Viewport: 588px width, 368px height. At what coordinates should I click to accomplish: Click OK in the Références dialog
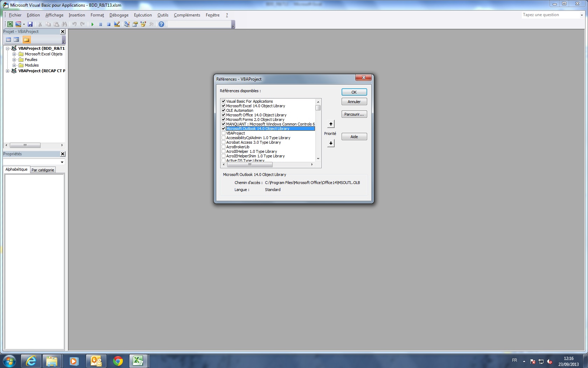coord(354,92)
